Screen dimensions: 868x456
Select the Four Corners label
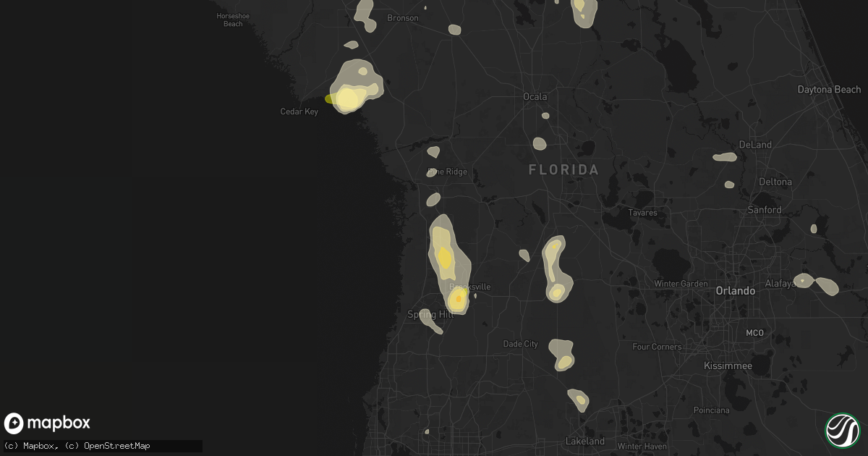(x=657, y=347)
